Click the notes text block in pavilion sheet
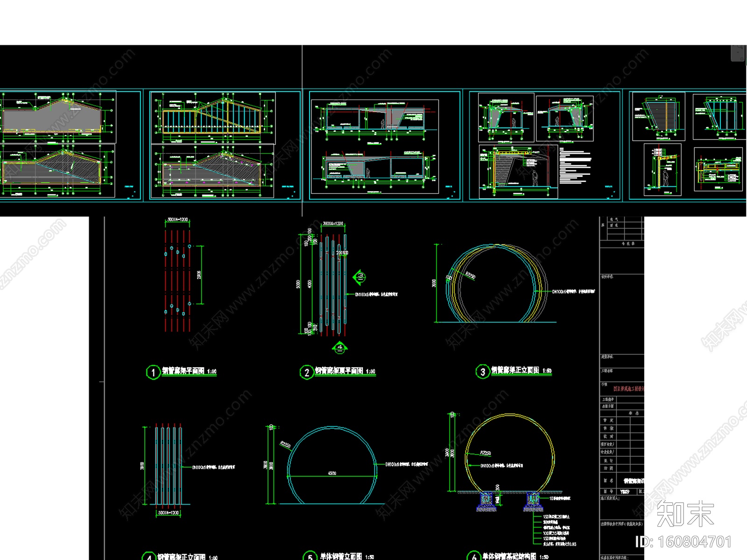 [576, 165]
